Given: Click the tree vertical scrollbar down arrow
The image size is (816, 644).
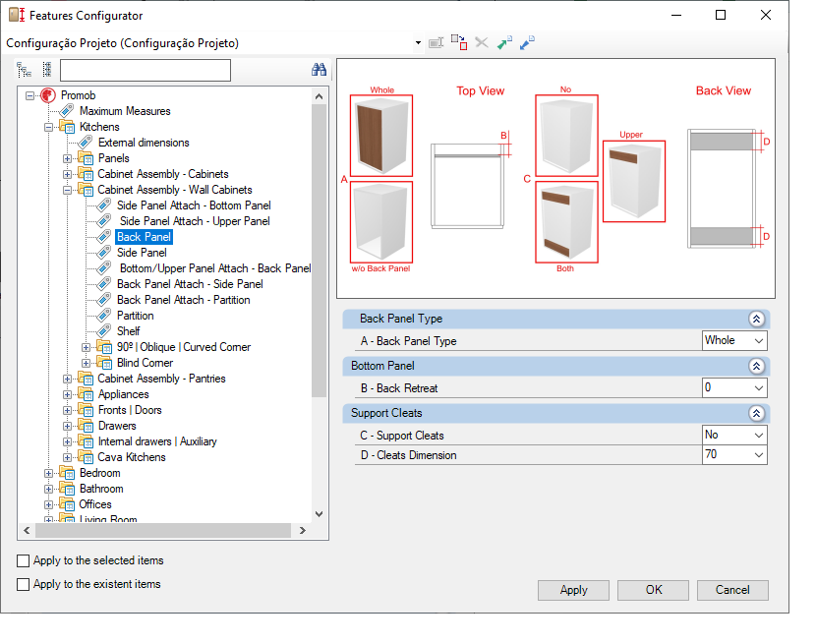Looking at the screenshot, I should (x=319, y=514).
